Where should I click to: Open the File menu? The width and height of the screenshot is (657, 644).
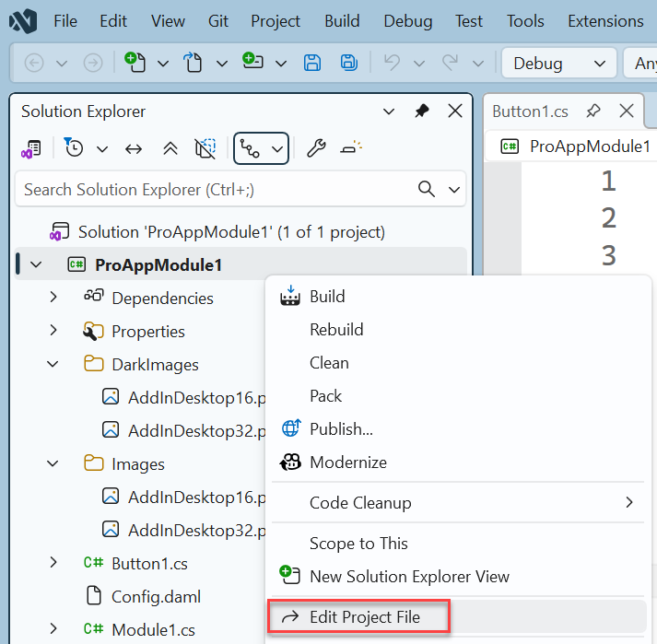click(x=65, y=21)
